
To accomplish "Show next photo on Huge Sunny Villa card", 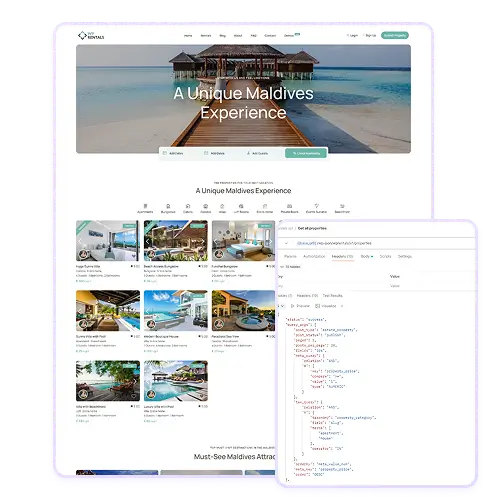I will coord(135,241).
